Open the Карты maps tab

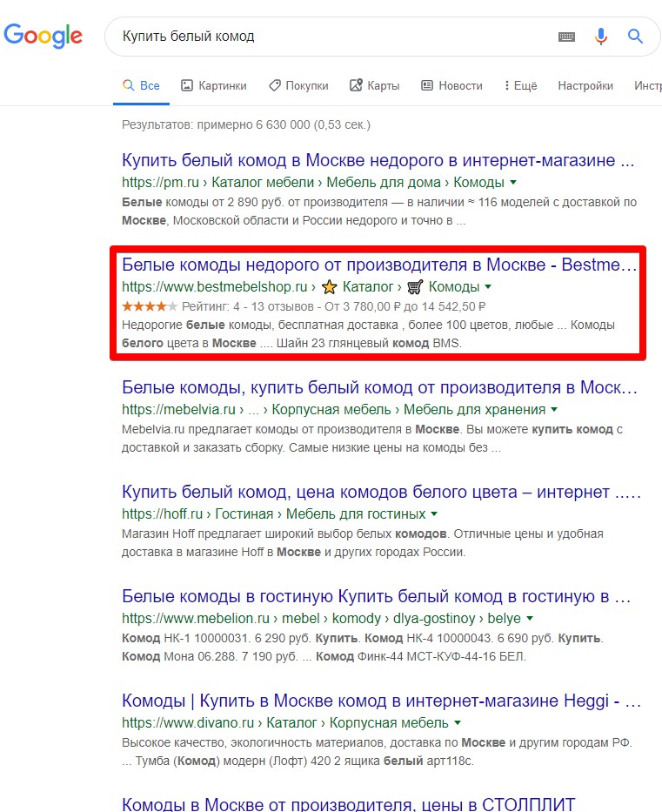pyautogui.click(x=374, y=85)
